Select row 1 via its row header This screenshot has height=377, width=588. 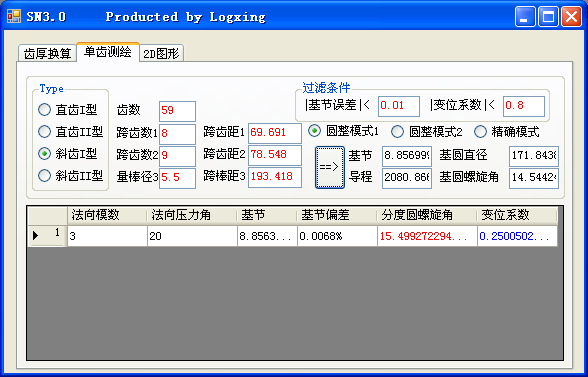point(47,236)
